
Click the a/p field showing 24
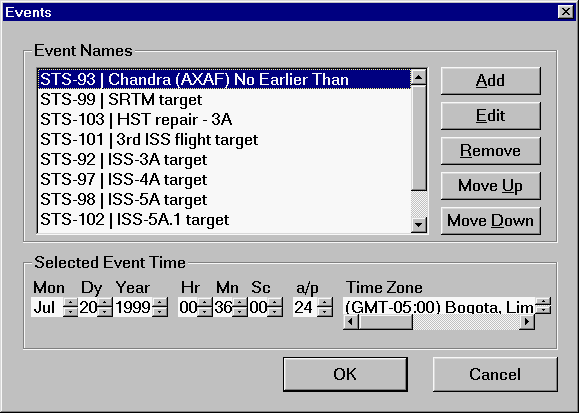(x=305, y=307)
